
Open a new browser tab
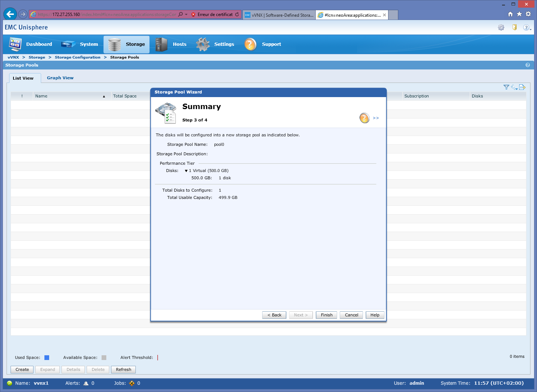tap(393, 15)
